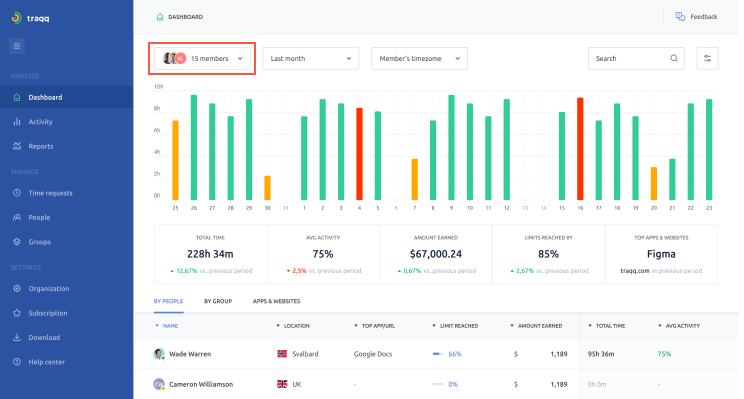Sort table by TOP APP/URL column
Viewport: 744px width, 399px height.
(374, 326)
